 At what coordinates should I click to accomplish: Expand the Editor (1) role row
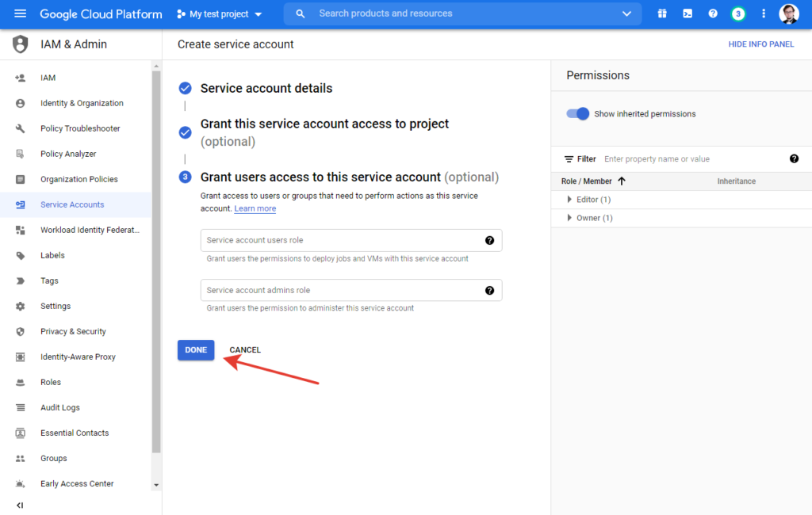569,200
